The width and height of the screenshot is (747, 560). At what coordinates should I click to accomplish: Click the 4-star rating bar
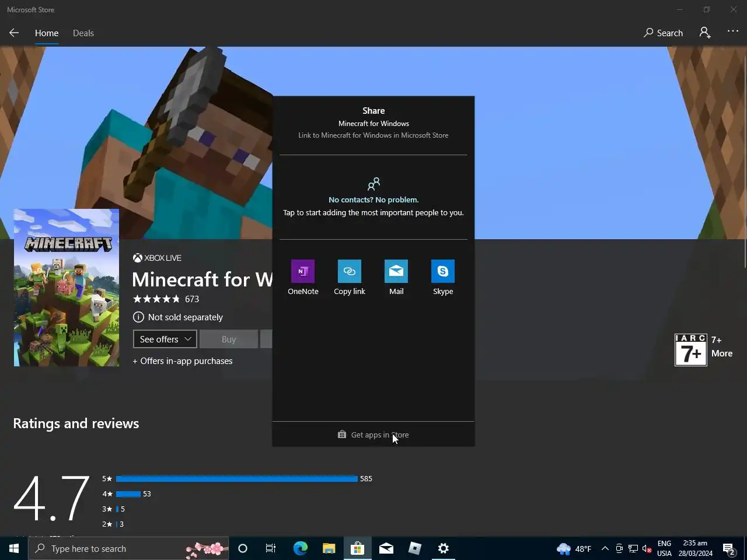click(x=128, y=494)
